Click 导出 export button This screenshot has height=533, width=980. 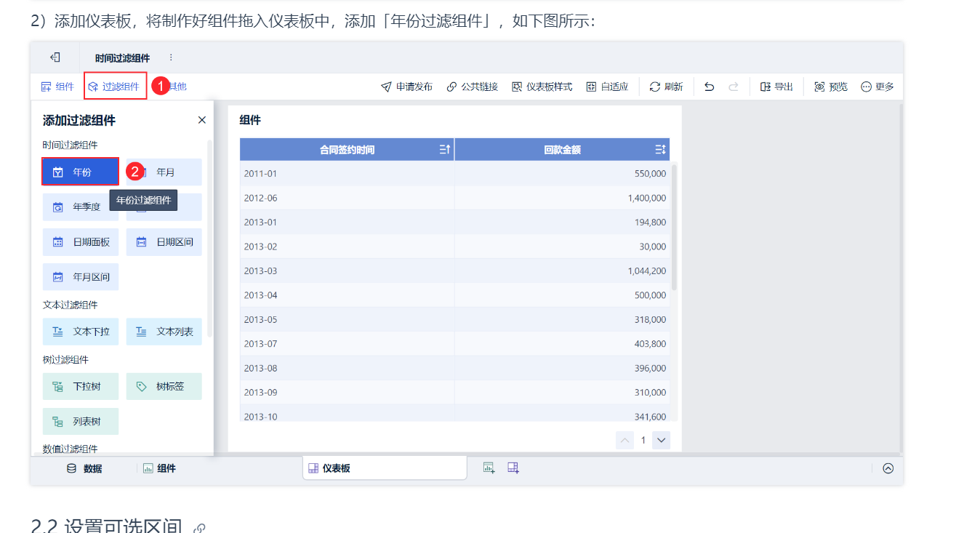point(776,87)
